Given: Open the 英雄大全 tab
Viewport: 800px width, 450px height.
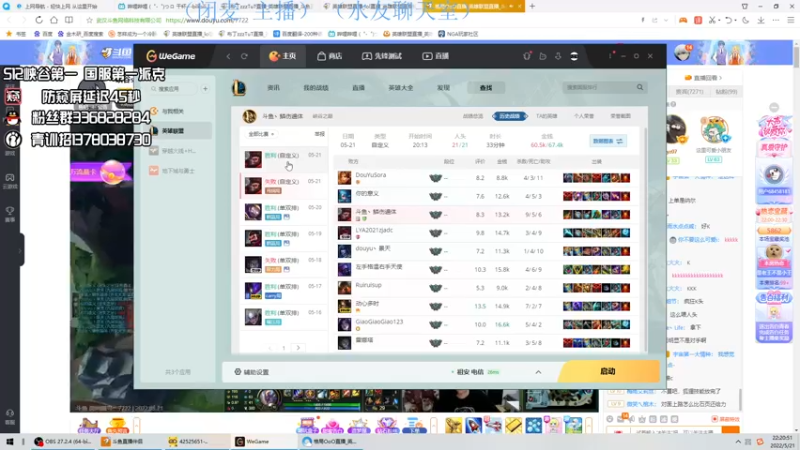Looking at the screenshot, I should [x=401, y=88].
